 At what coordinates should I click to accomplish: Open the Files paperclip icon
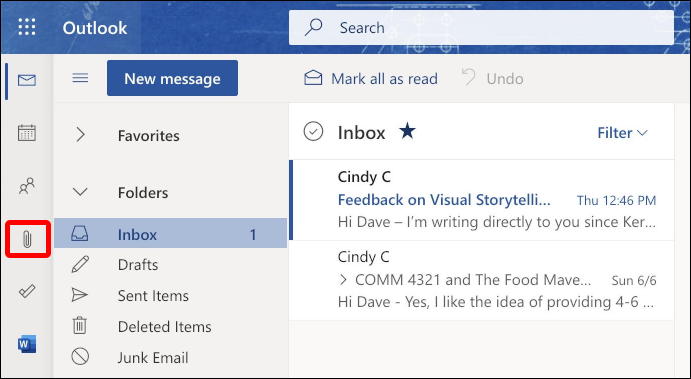click(27, 239)
